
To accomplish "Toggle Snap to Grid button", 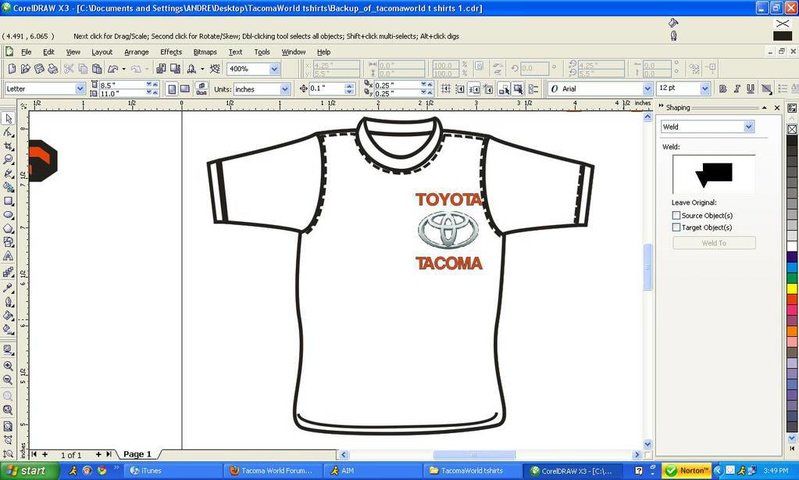I will pyautogui.click(x=446, y=89).
